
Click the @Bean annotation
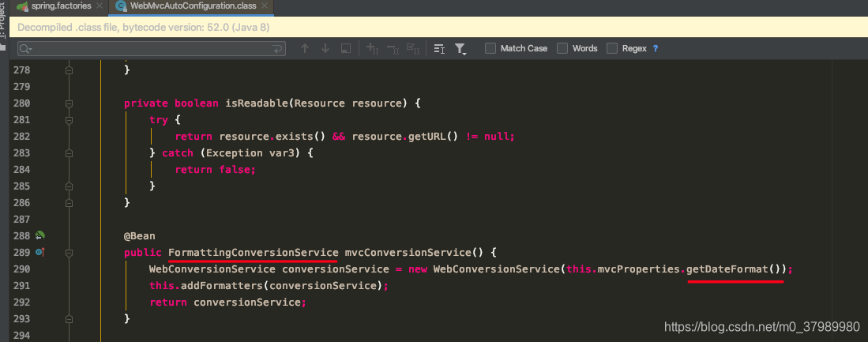pos(140,235)
